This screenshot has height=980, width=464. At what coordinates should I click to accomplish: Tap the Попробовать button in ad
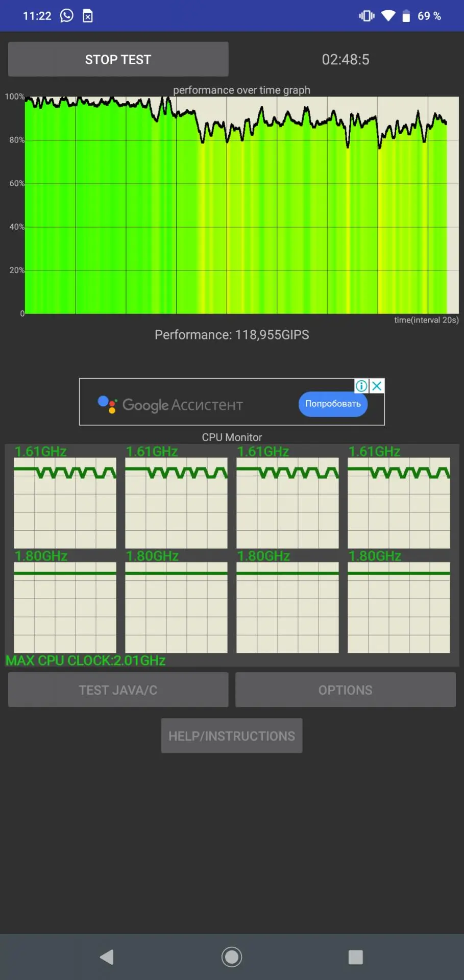coord(333,404)
